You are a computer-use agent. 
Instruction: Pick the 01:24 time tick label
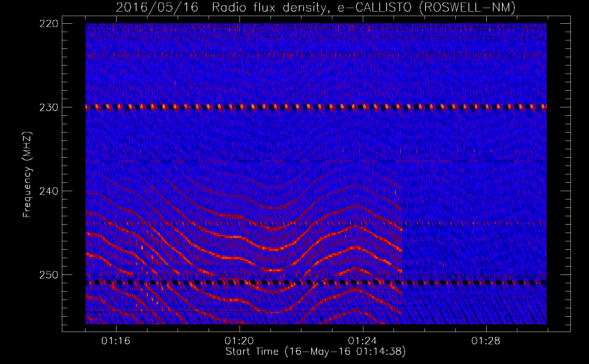363,341
